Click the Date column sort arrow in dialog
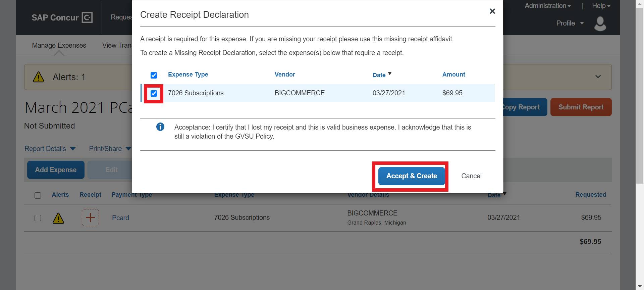 (390, 74)
